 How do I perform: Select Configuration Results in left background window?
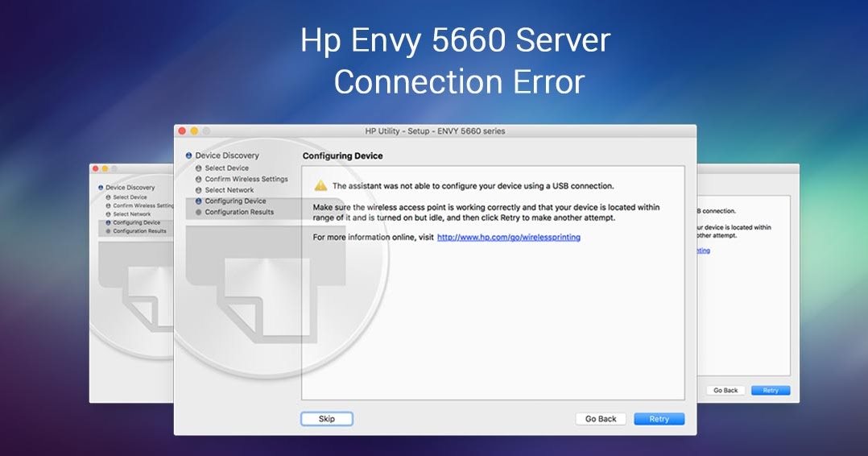(x=135, y=231)
